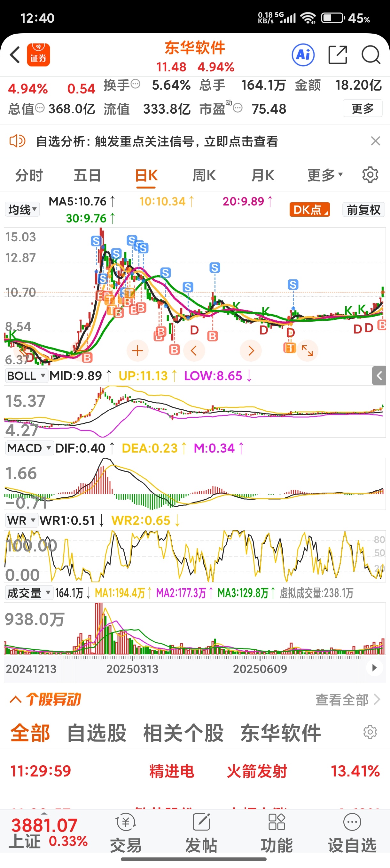Viewport: 390px width, 868px height.
Task: Open 自选分析 notification message
Action: click(x=157, y=141)
